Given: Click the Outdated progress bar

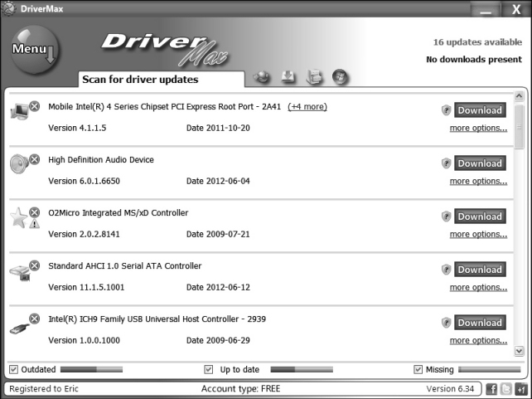Looking at the screenshot, I should pos(92,369).
